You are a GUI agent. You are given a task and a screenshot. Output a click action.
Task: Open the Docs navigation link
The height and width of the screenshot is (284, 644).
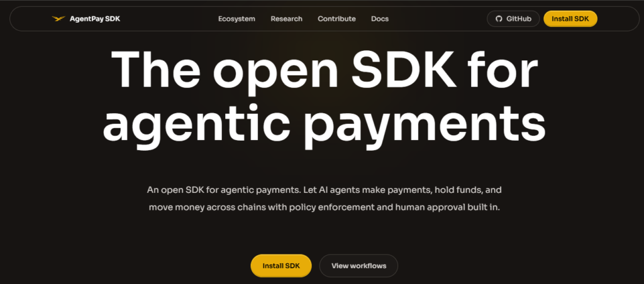click(379, 19)
